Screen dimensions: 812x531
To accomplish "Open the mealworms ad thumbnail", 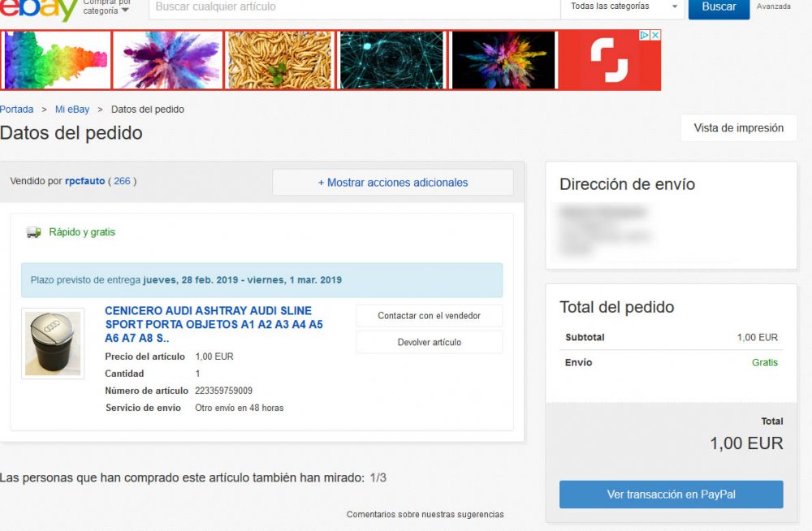I will point(279,60).
